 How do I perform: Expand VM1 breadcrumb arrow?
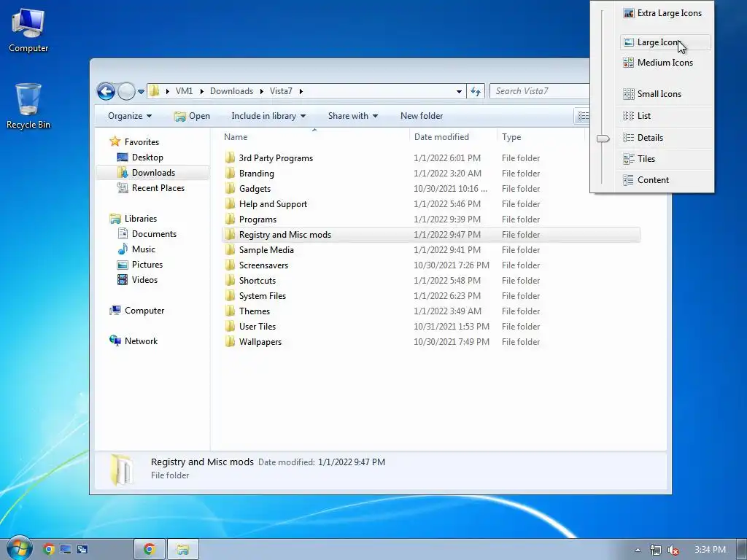[201, 91]
